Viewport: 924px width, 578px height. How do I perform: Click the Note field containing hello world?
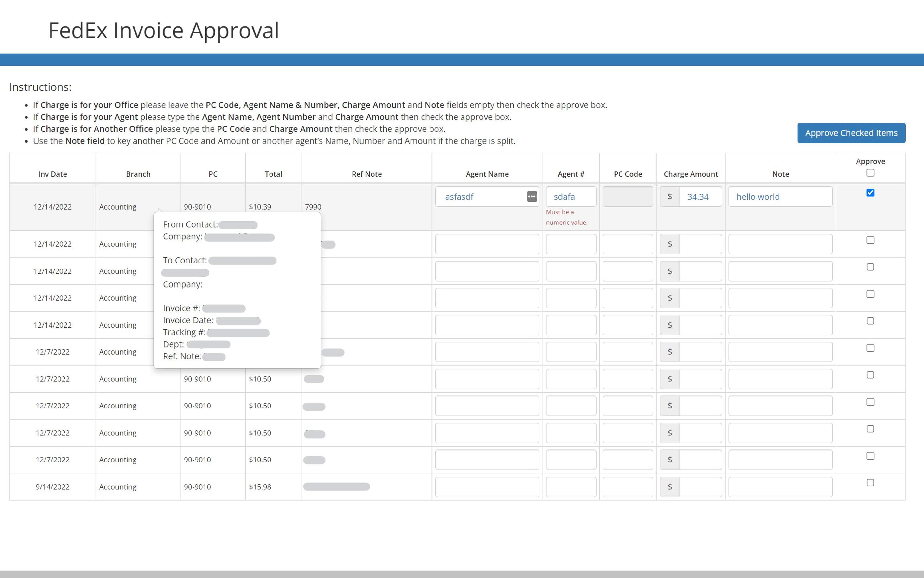(780, 197)
